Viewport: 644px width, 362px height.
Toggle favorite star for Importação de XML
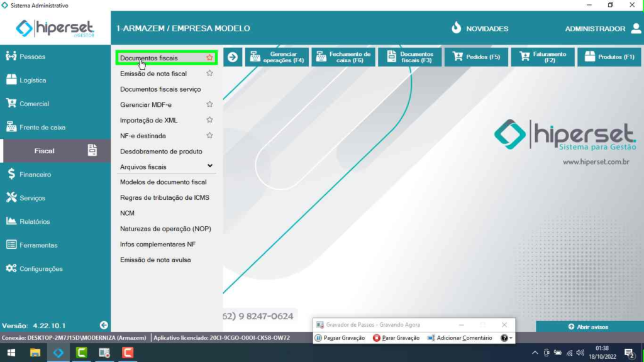pyautogui.click(x=209, y=120)
